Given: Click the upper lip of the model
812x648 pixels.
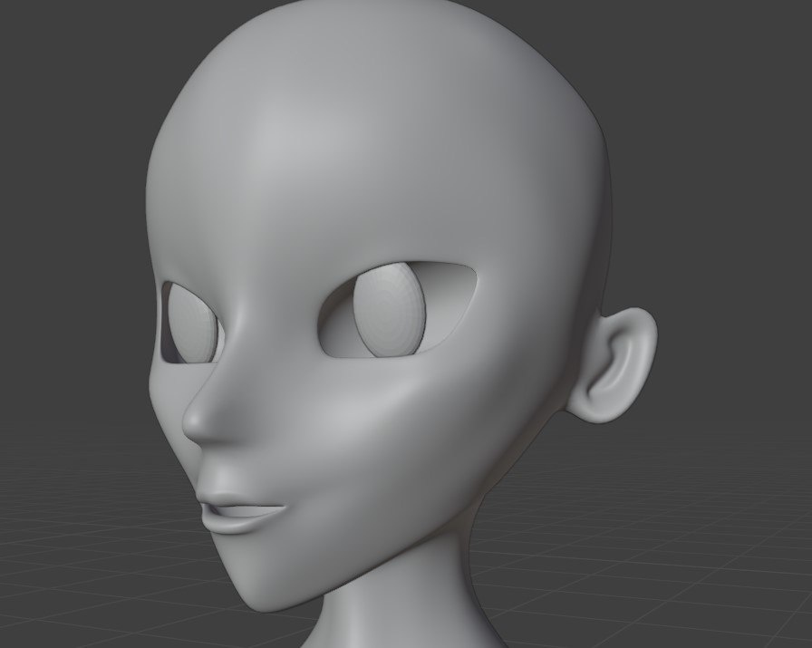Looking at the screenshot, I should point(232,501).
